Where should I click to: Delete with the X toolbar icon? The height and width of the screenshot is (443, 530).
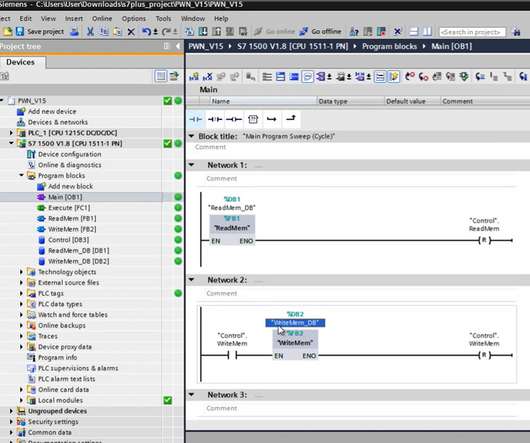131,32
